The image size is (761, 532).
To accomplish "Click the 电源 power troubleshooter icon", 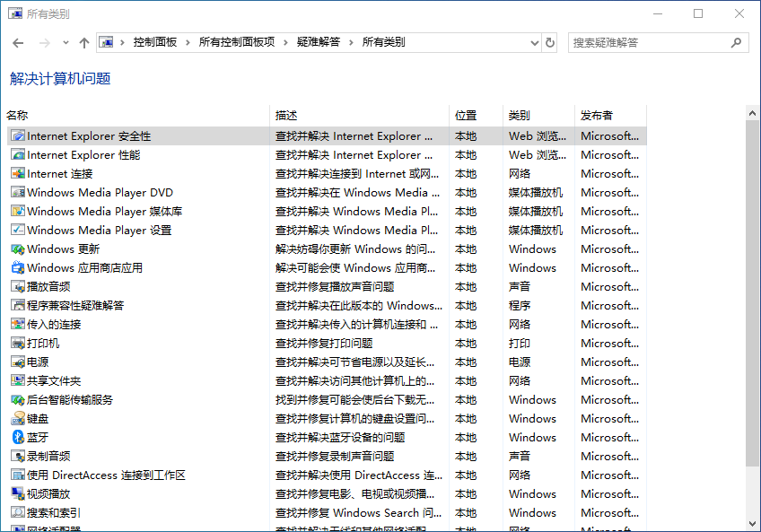I will click(x=17, y=362).
